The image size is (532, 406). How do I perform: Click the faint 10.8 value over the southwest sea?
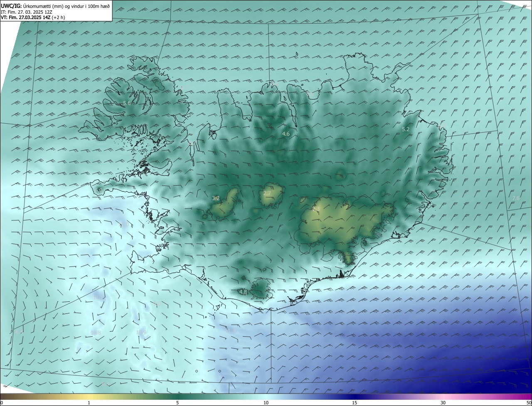click(96, 333)
